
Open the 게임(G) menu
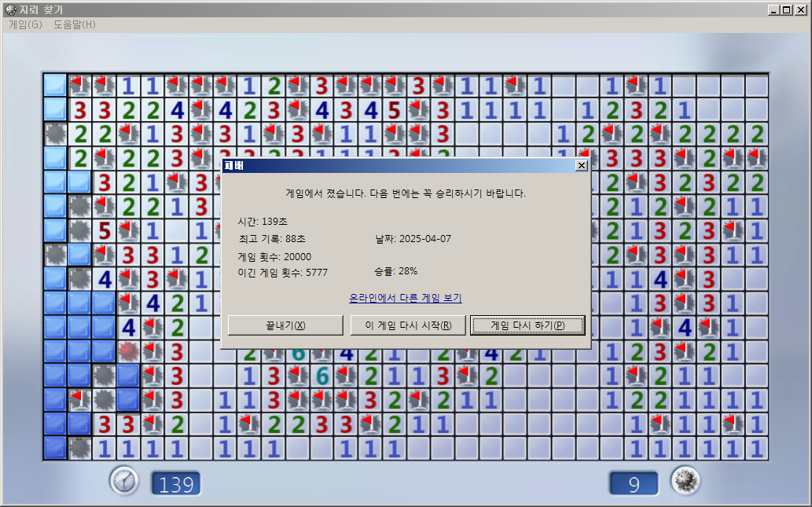pyautogui.click(x=25, y=24)
